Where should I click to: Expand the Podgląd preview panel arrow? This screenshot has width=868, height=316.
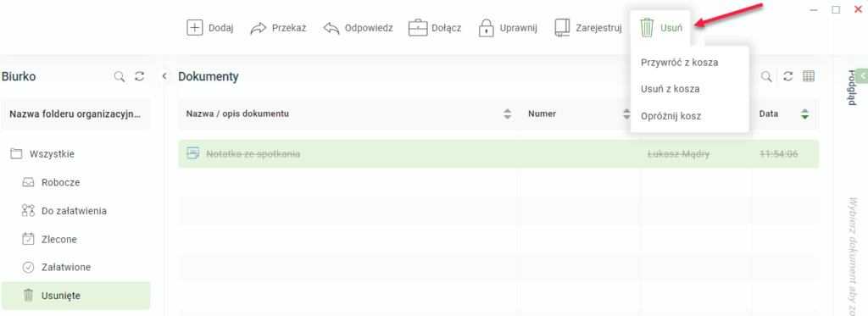(x=862, y=75)
